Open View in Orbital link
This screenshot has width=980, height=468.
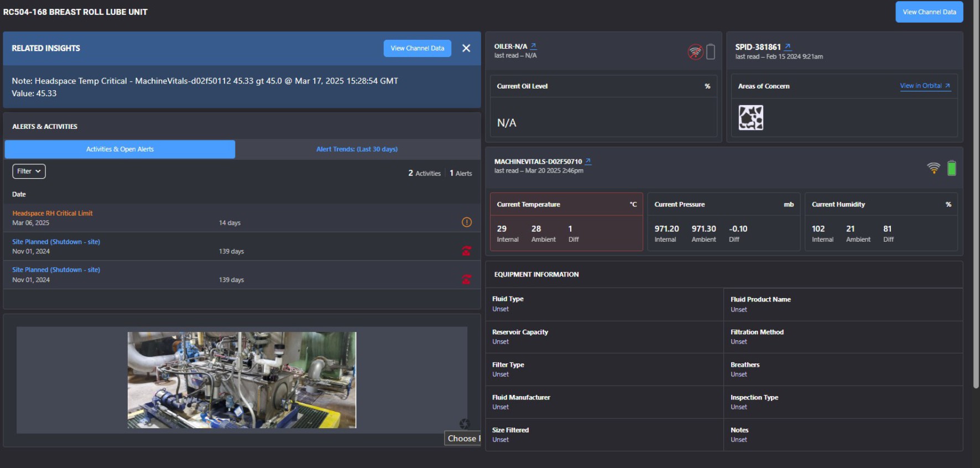(925, 86)
